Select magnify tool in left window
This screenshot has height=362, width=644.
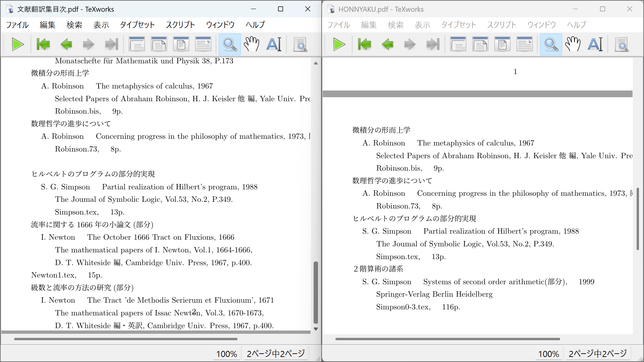tap(230, 45)
